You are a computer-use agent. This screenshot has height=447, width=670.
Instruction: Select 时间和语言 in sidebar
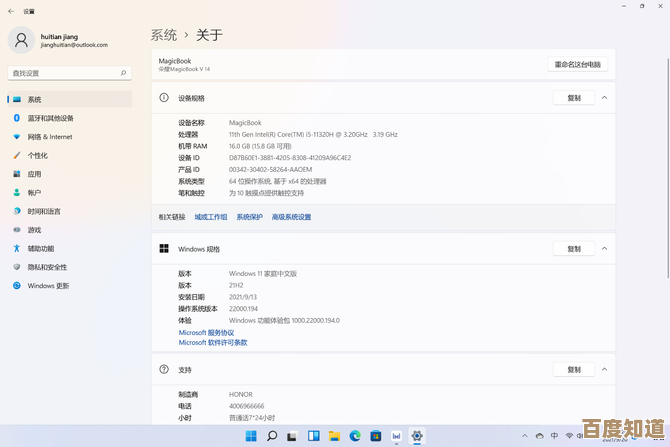44,211
